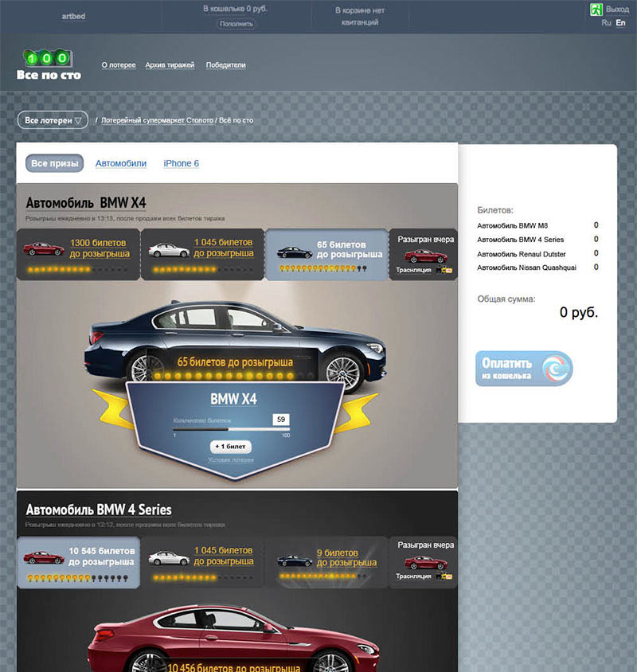Switch language to Ru
637x672 pixels.
[607, 23]
